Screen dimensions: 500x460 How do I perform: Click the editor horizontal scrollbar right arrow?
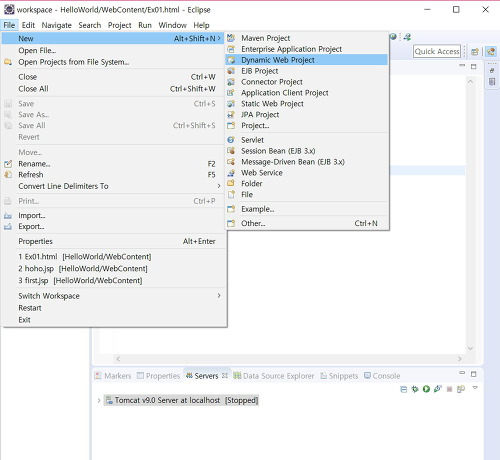click(x=460, y=359)
